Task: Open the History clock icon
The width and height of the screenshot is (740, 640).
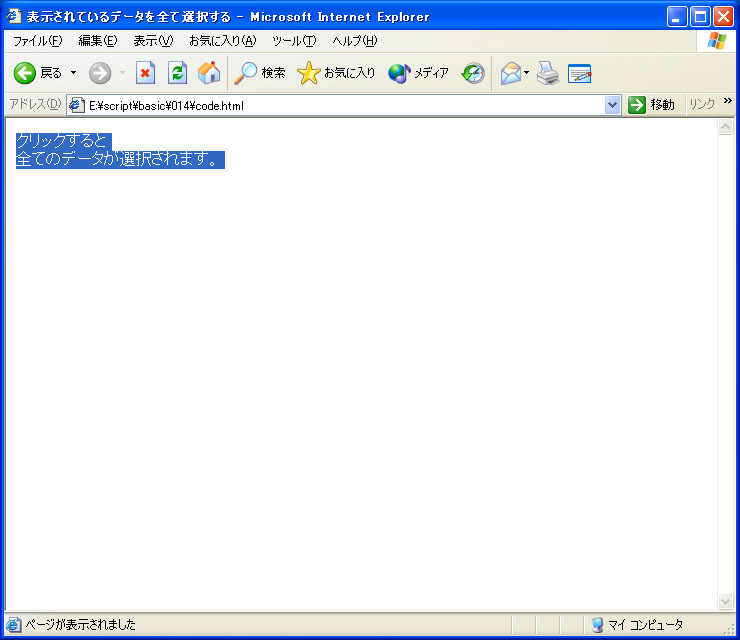Action: click(473, 73)
